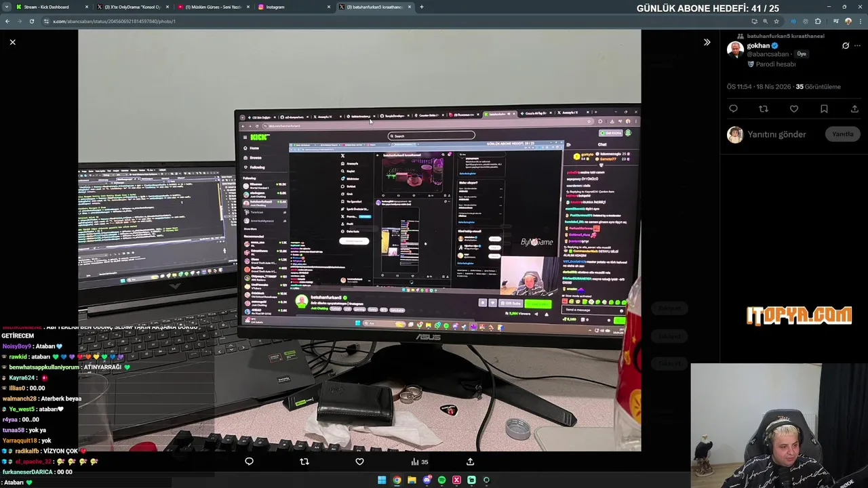Image resolution: width=868 pixels, height=488 pixels.
Task: Open the red X app on taskbar
Action: pyautogui.click(x=456, y=480)
